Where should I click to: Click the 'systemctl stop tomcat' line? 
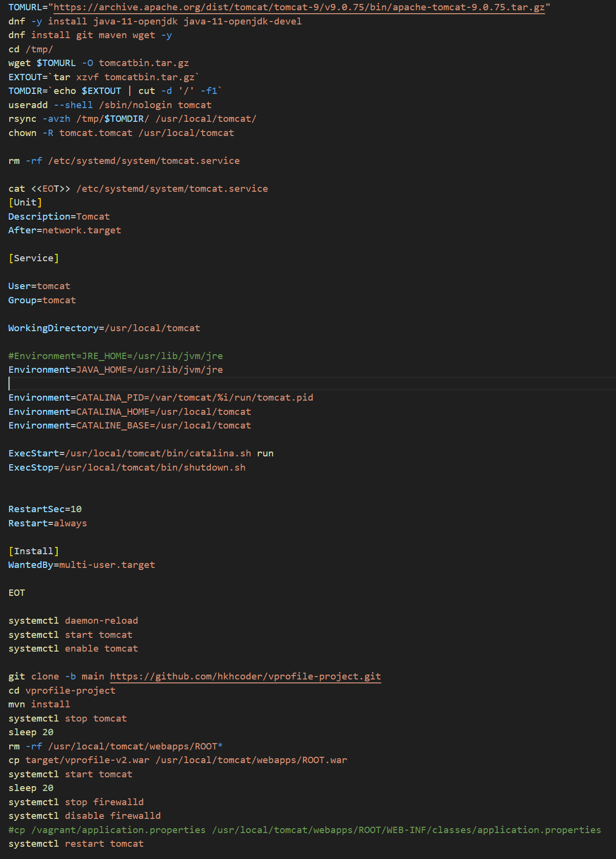[68, 718]
